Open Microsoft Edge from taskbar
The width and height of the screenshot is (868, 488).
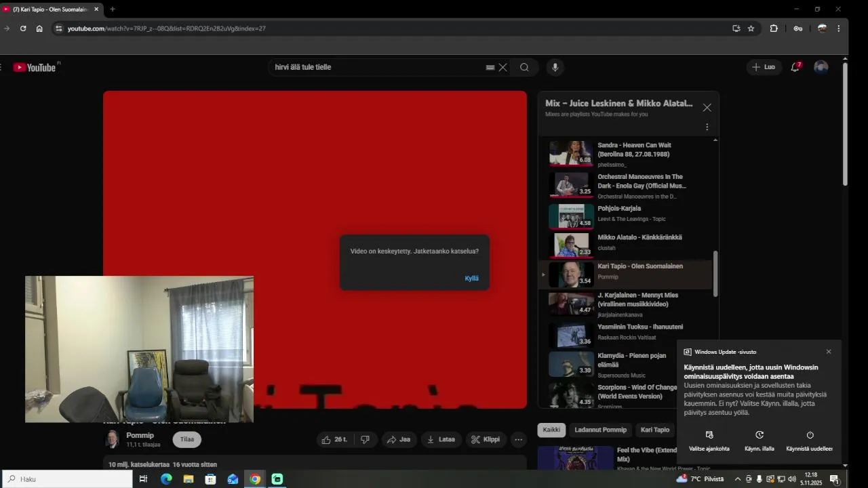(x=166, y=479)
